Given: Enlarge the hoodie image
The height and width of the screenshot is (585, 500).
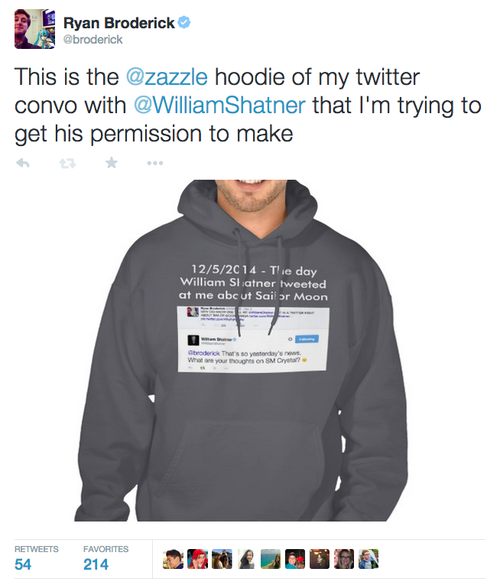Looking at the screenshot, I should (x=241, y=350).
